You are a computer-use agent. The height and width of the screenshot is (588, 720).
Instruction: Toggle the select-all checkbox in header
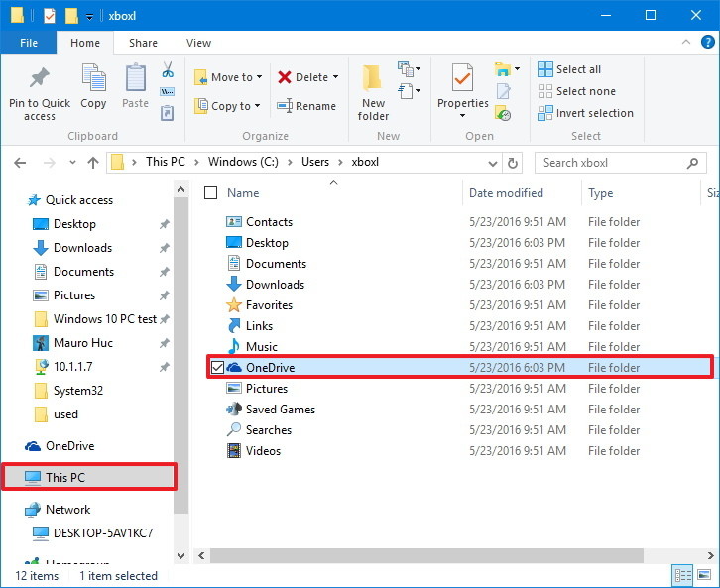tap(210, 193)
